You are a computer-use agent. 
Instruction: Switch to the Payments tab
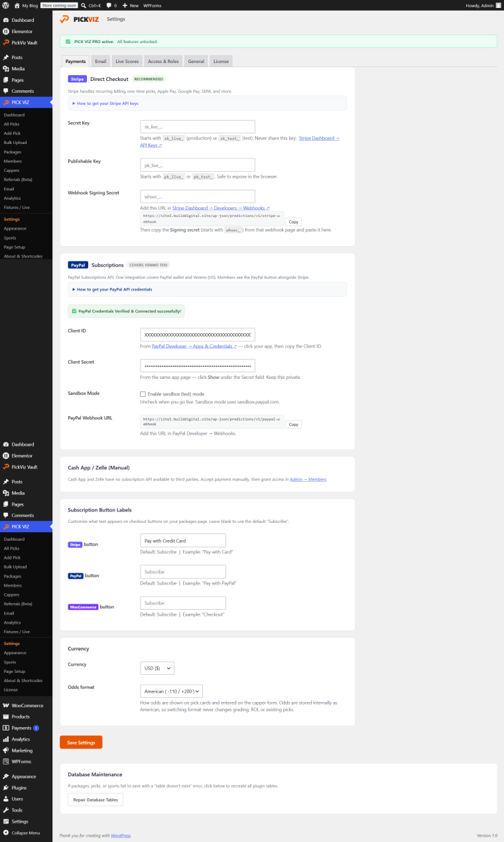point(76,61)
